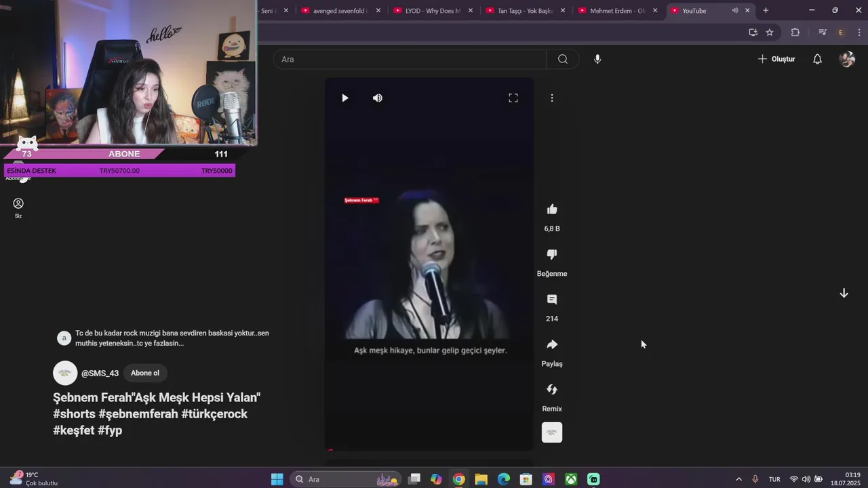
Task: Open the sound thumbnail below Remix
Action: click(552, 432)
